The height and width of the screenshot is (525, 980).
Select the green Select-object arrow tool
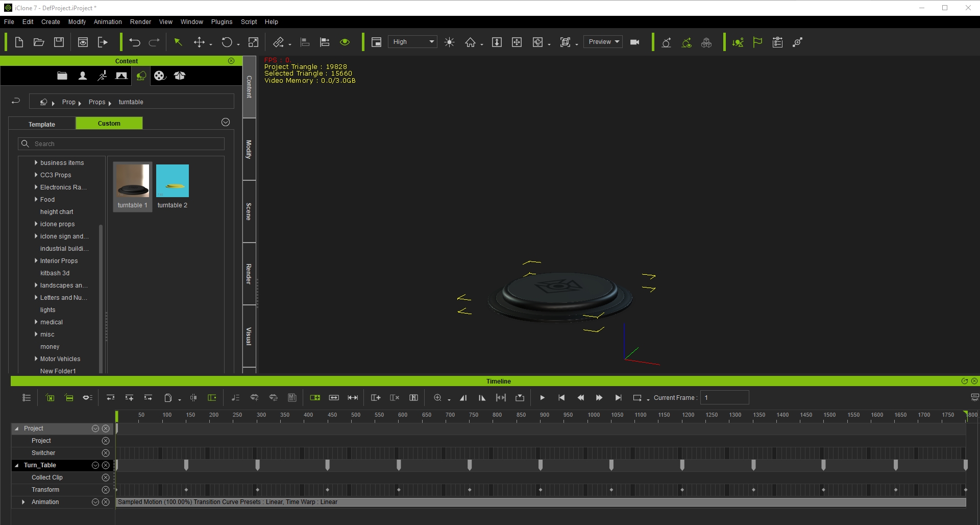178,42
